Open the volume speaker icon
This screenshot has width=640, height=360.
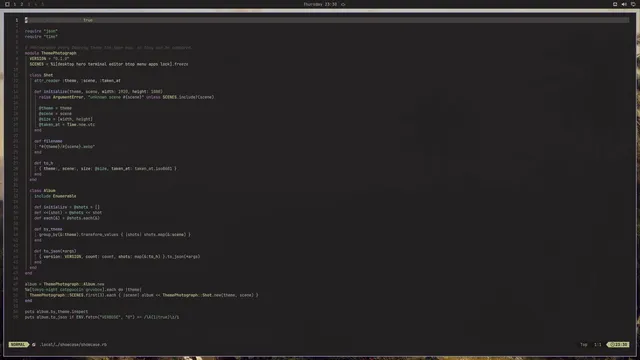(624, 4)
